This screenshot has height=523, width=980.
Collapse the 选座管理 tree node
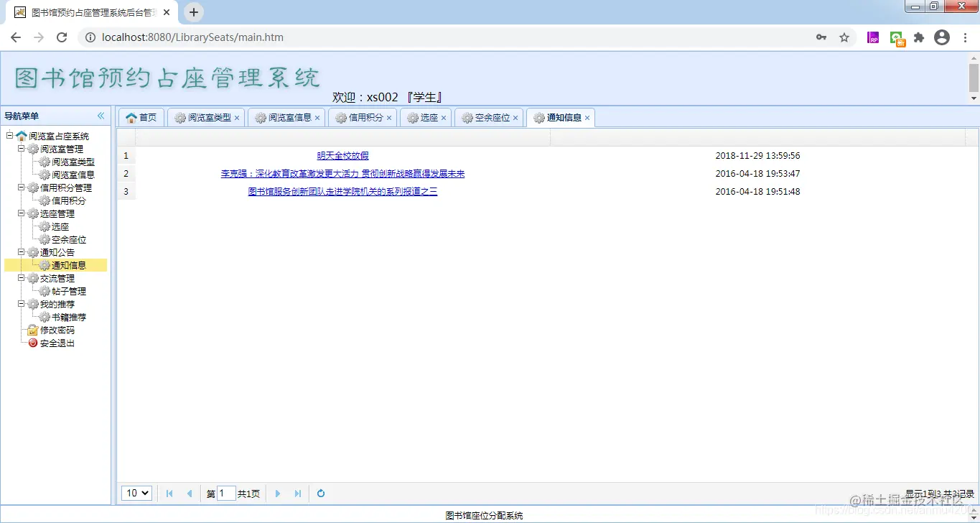22,213
